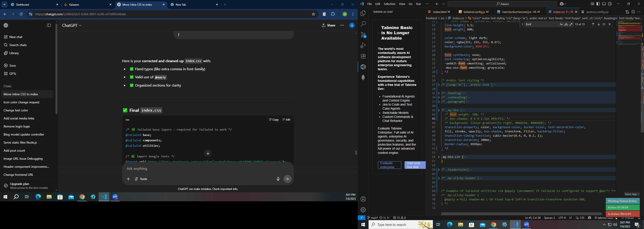Viewport: 644px width, 229px height.
Task: Toggle the Secondary Side Bar layout button
Action: (x=610, y=4)
